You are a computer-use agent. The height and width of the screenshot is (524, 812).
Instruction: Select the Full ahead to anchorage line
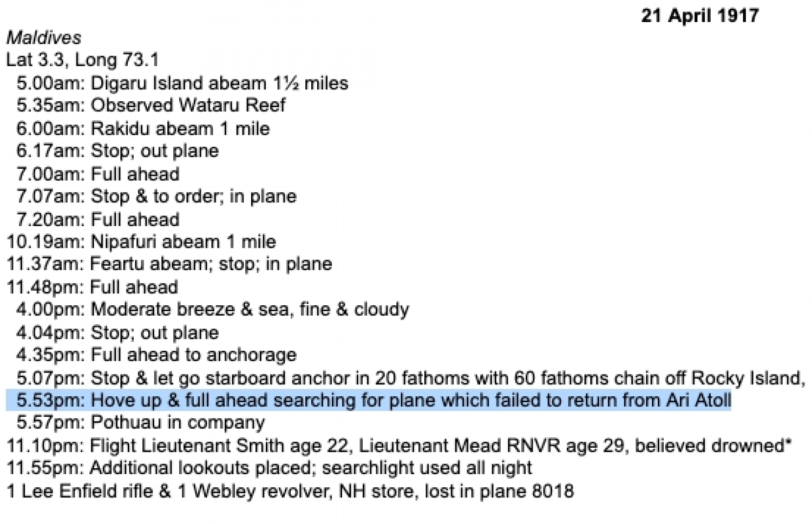pos(156,355)
